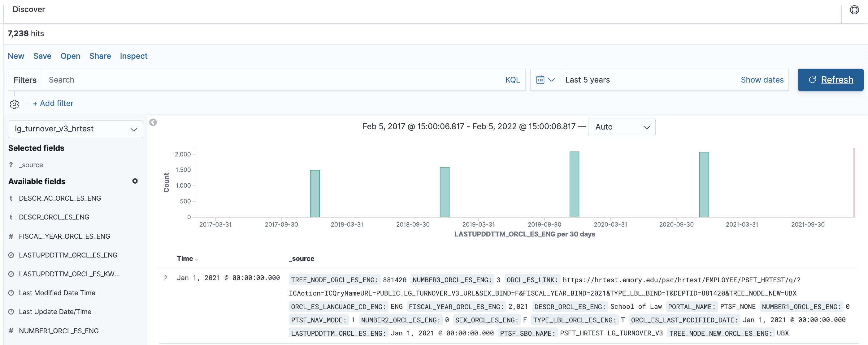Open the Auto interval dropdown
The height and width of the screenshot is (345, 868).
(621, 127)
